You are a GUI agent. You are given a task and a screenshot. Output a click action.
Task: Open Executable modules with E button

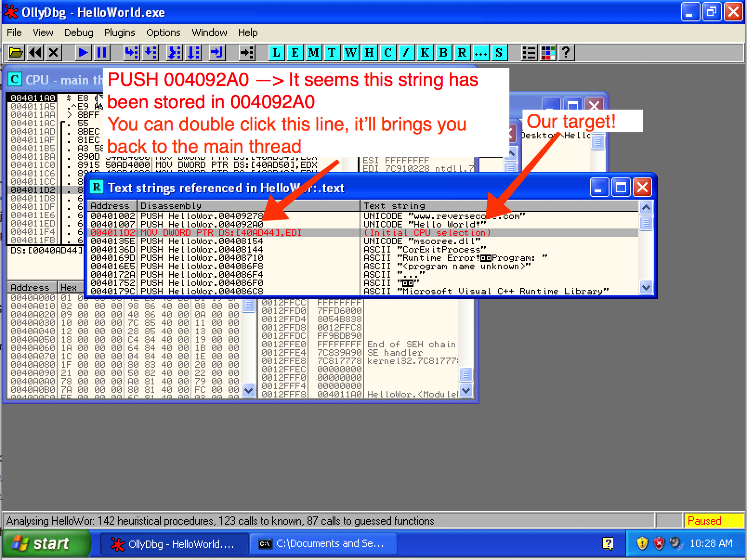[x=295, y=52]
